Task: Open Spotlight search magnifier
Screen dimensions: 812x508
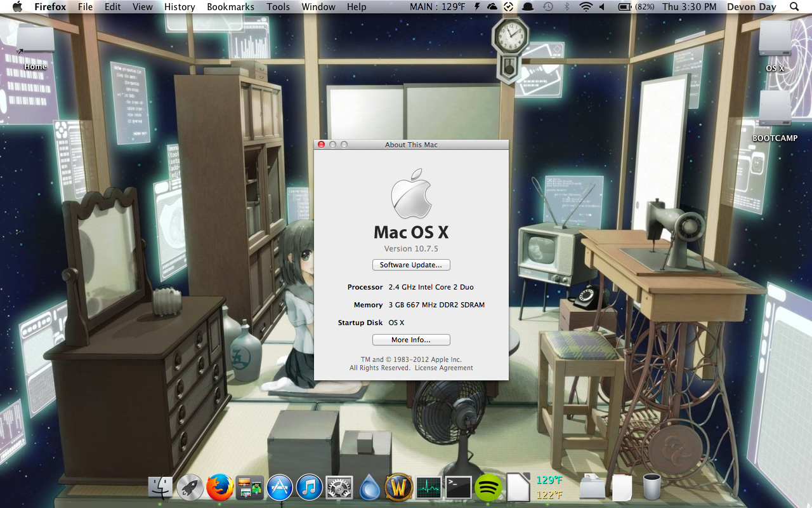Action: (794, 7)
